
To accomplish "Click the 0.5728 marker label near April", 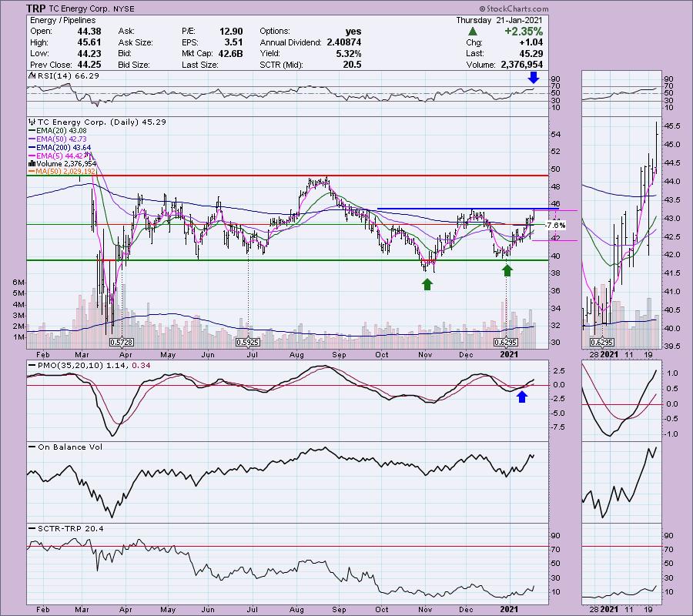I will [x=122, y=343].
